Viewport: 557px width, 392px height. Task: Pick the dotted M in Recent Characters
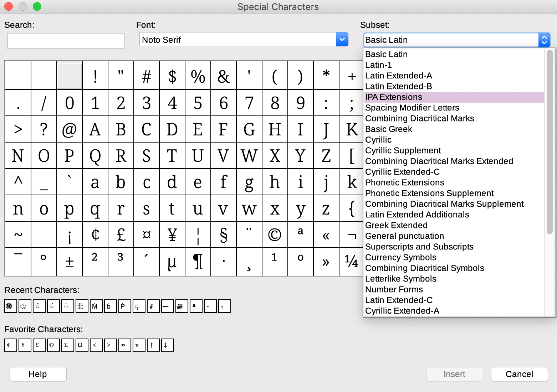(96, 306)
